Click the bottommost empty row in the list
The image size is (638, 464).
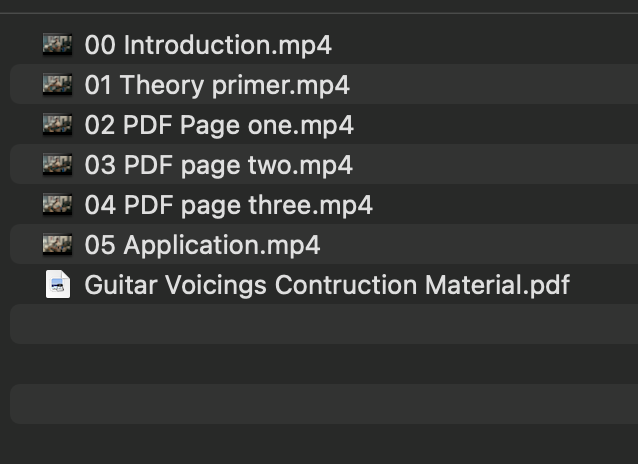320,444
